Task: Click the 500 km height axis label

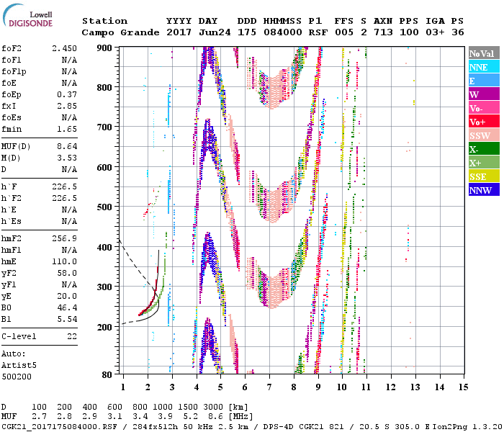Action: [104, 207]
